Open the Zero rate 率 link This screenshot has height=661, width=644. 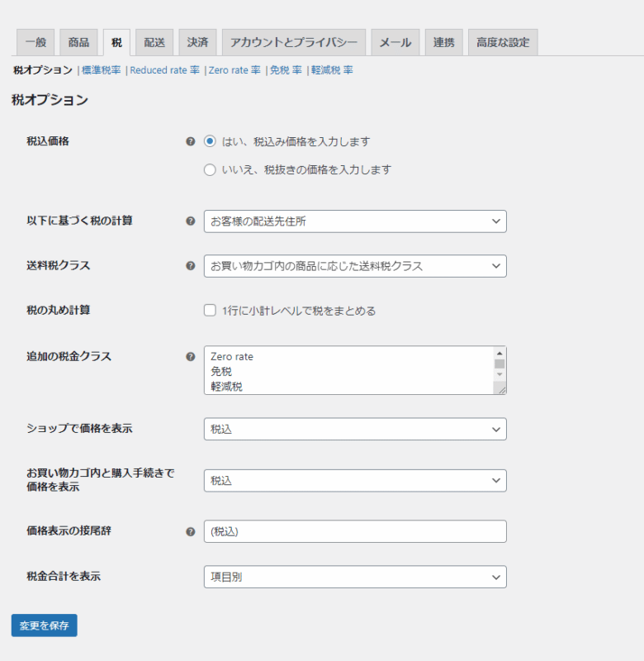click(x=234, y=71)
